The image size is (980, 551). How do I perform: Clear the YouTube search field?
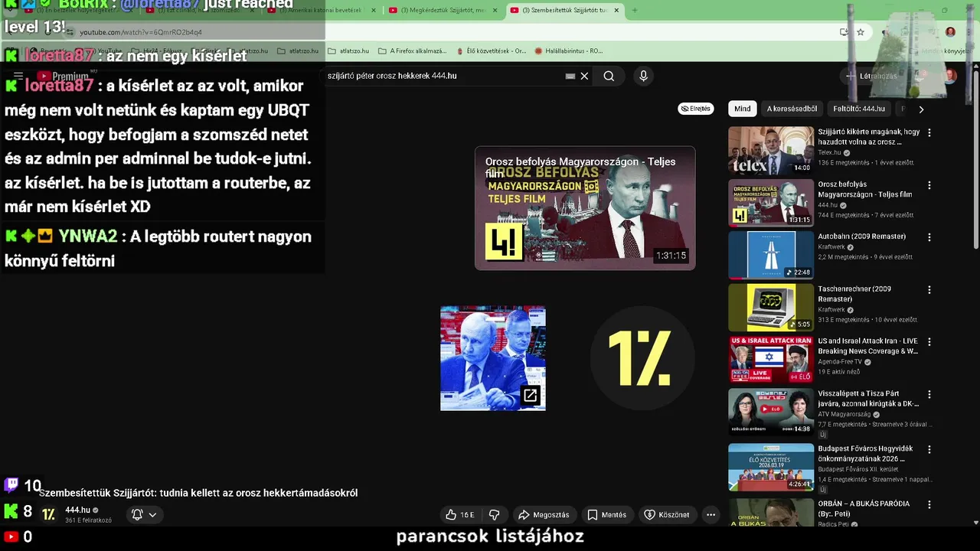[584, 76]
